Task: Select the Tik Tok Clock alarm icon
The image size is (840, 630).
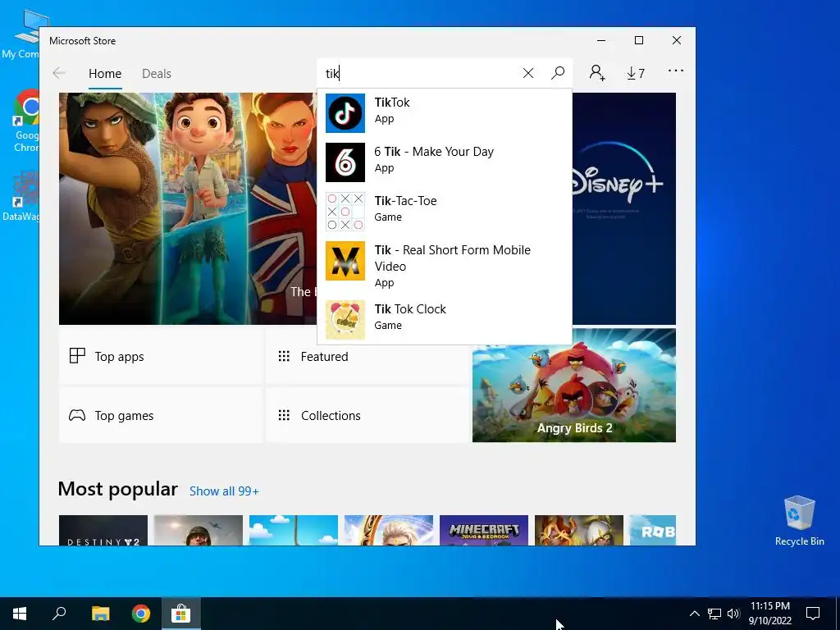Action: [345, 320]
